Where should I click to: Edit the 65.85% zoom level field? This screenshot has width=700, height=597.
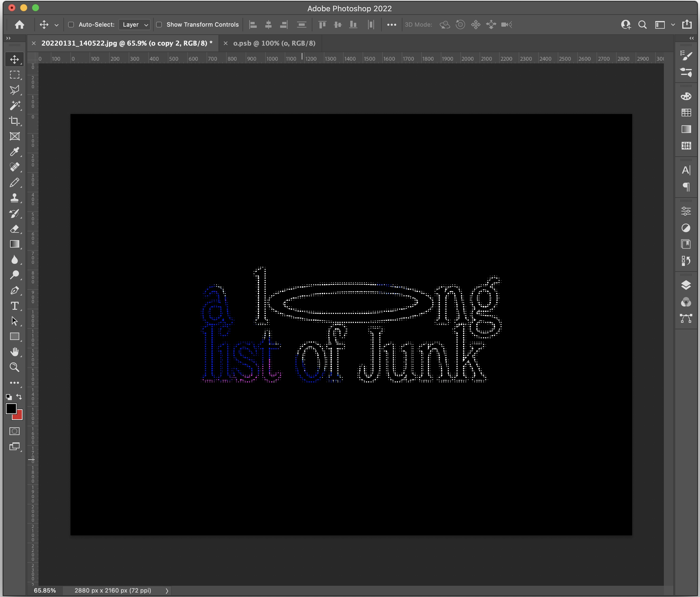tap(45, 590)
